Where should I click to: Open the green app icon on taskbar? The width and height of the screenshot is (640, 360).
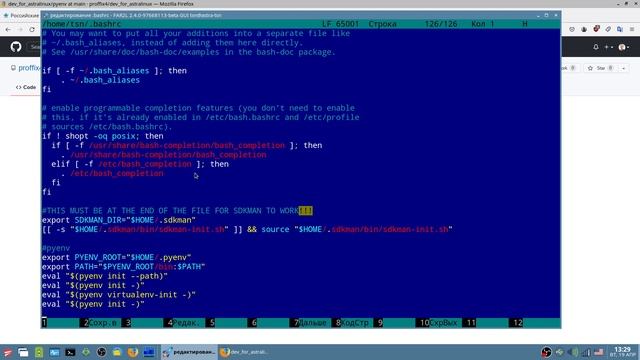click(39, 352)
